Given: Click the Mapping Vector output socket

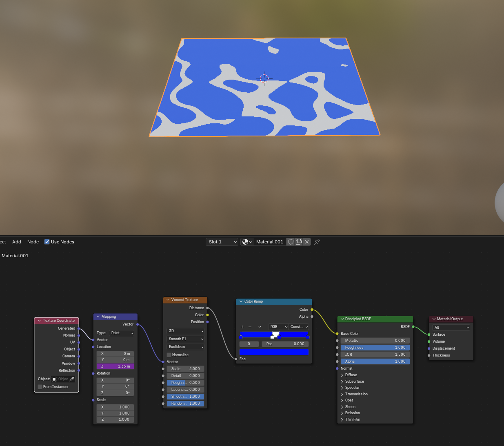Looking at the screenshot, I should tap(138, 324).
